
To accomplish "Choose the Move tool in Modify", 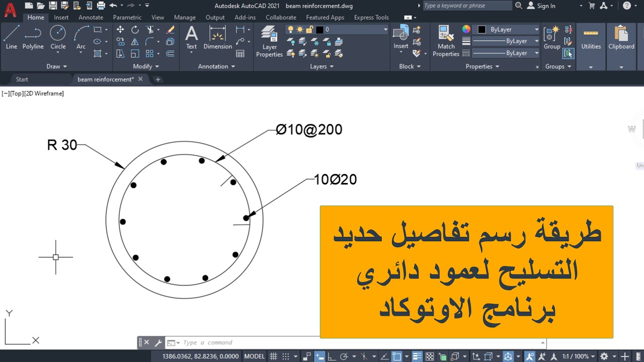I will point(120,30).
